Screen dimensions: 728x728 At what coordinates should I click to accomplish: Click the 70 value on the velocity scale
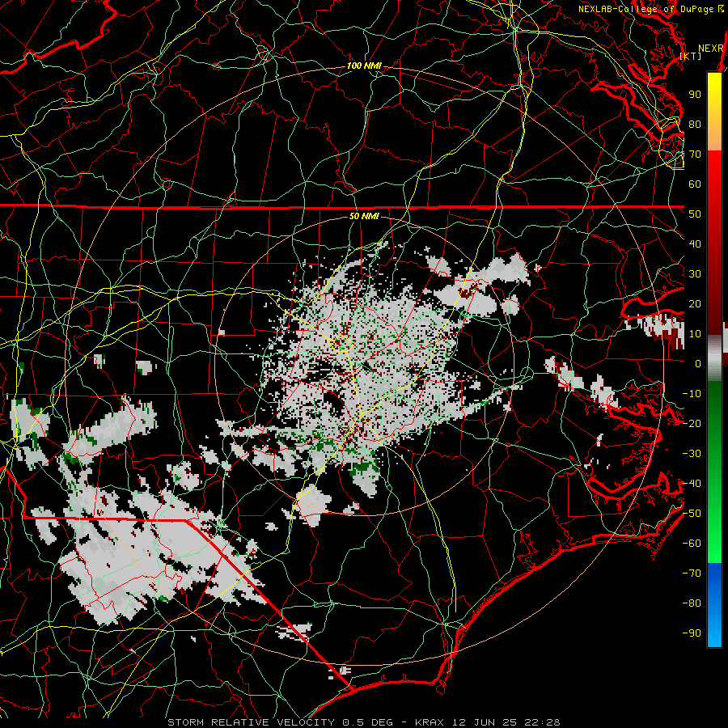coord(695,154)
